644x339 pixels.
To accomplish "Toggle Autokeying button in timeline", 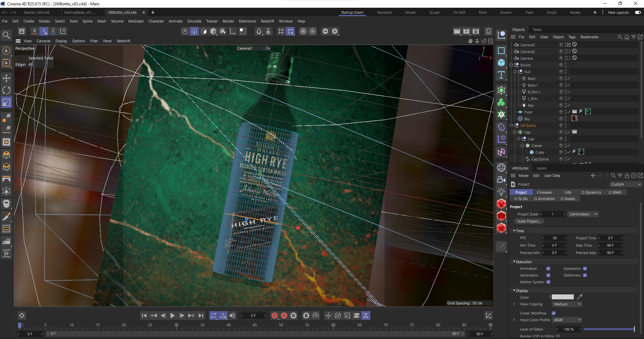I will [x=284, y=316].
